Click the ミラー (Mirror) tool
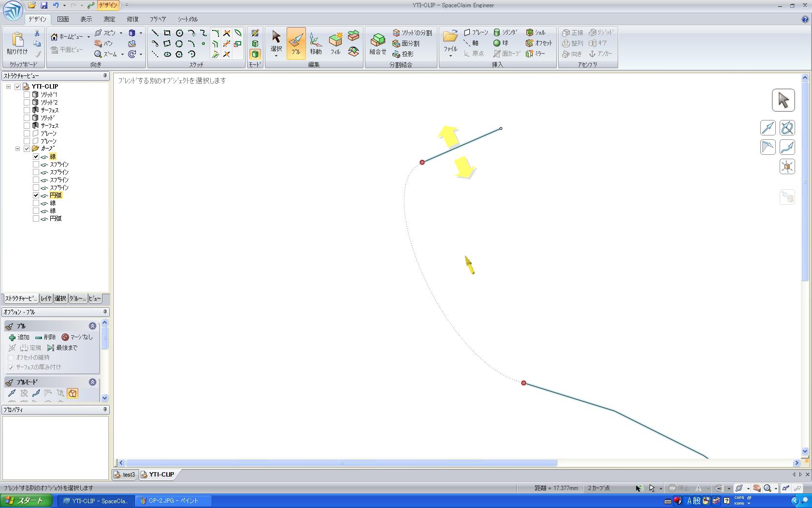 coord(536,54)
